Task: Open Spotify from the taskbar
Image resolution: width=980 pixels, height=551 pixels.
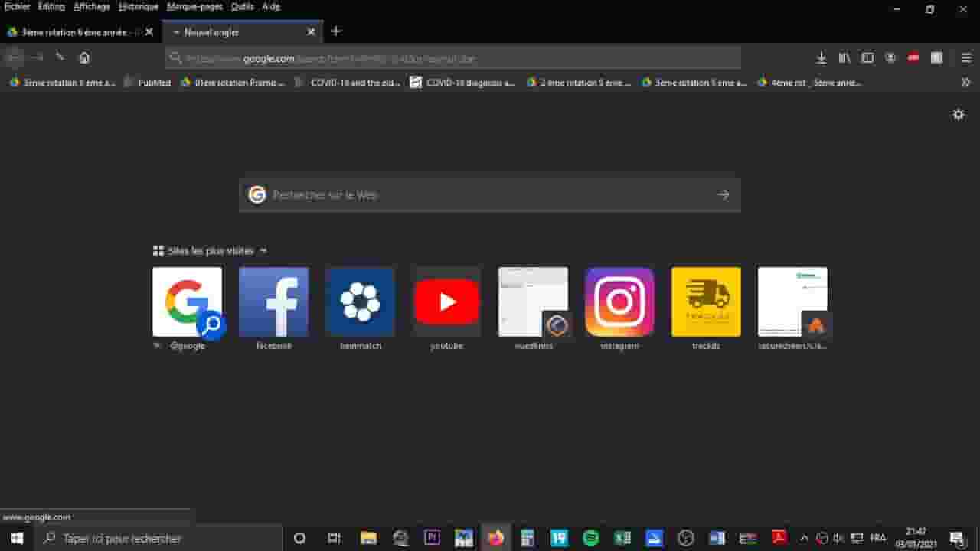Action: 591,538
